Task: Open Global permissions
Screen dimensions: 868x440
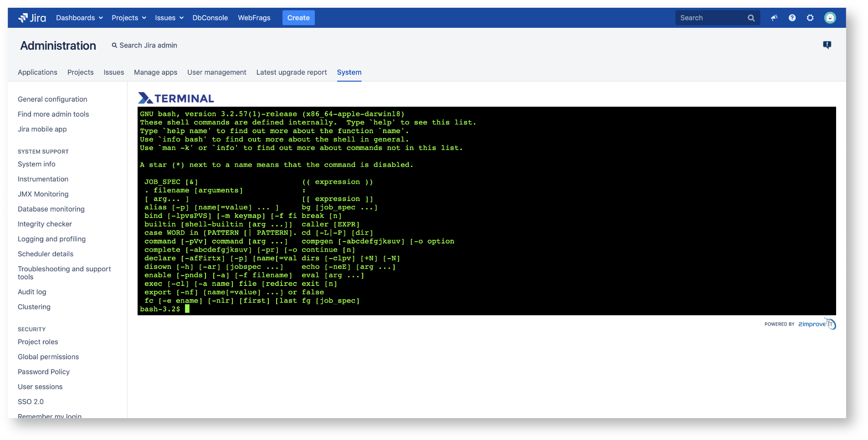Action: click(48, 357)
